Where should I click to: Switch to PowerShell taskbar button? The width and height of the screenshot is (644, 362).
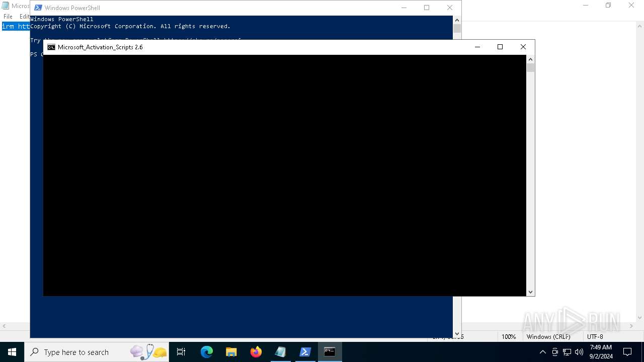(305, 352)
